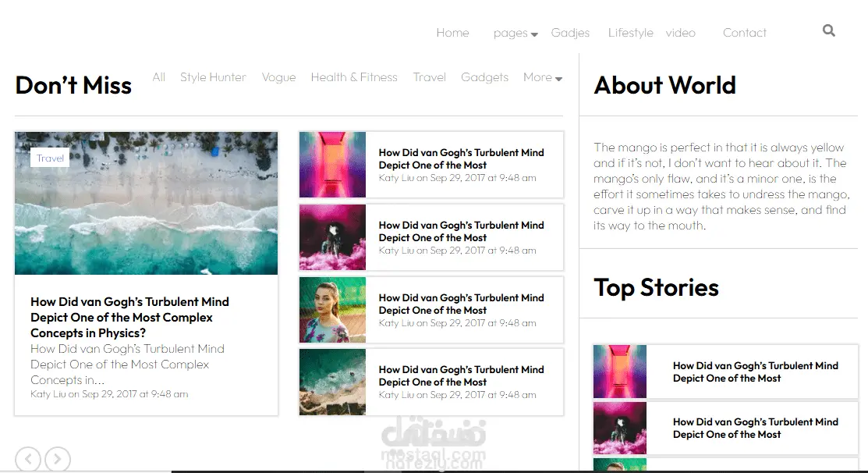
Task: Open neon corridor thumbnail in Top Stories
Action: (x=620, y=371)
